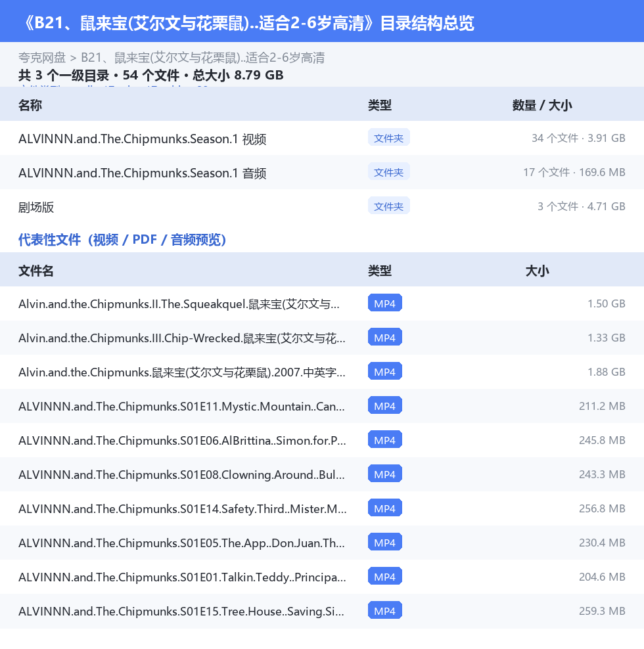Open the 剧场版 folder row

click(322, 206)
